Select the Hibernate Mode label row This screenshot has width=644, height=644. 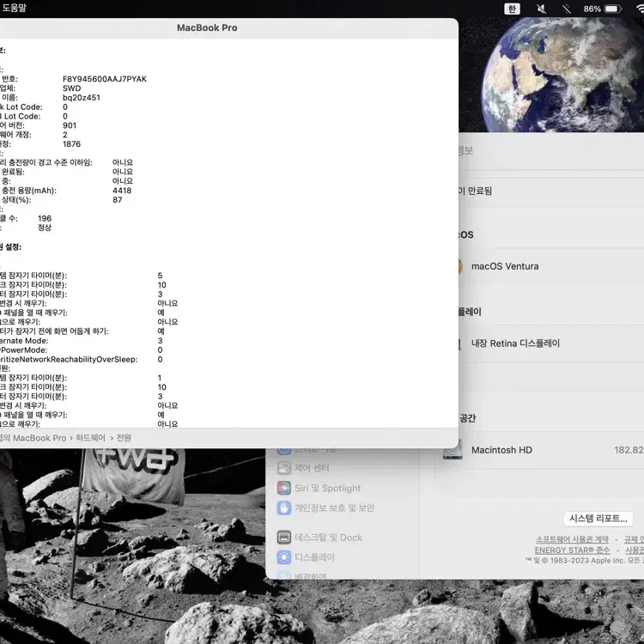24,341
